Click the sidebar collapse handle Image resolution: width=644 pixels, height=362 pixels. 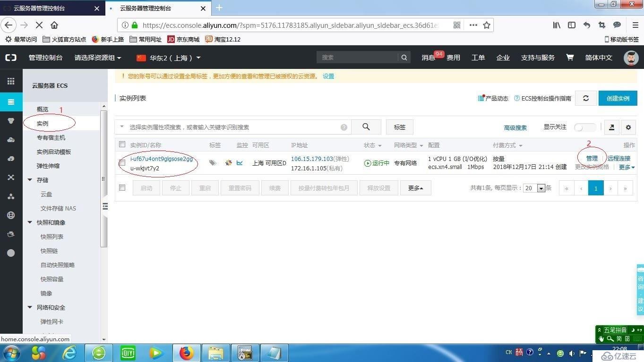pyautogui.click(x=105, y=206)
